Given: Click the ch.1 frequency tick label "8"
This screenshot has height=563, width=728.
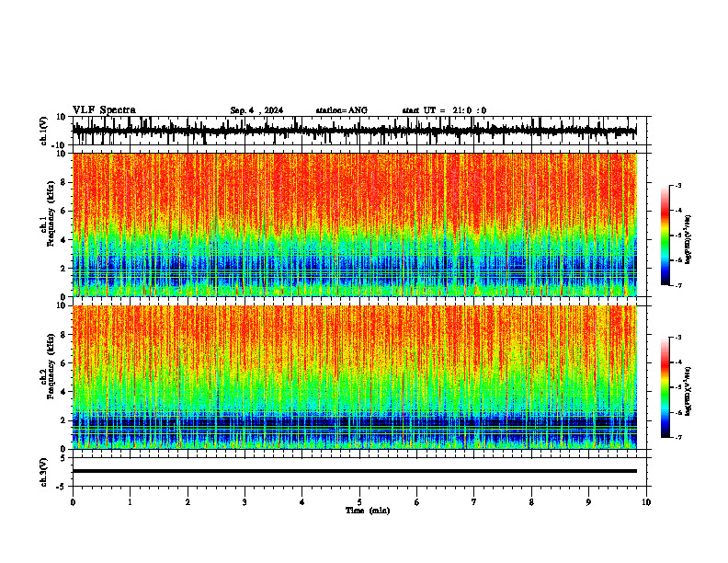Looking at the screenshot, I should pyautogui.click(x=64, y=182).
